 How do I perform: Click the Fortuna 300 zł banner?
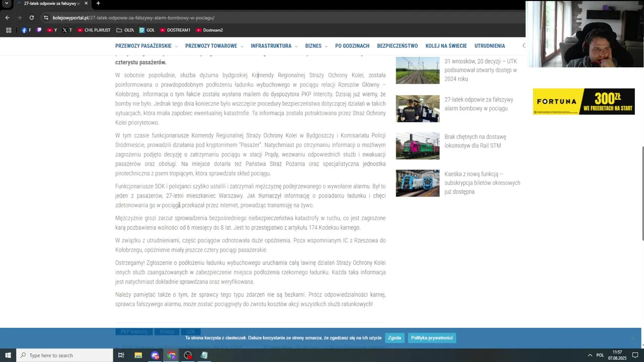pos(584,102)
